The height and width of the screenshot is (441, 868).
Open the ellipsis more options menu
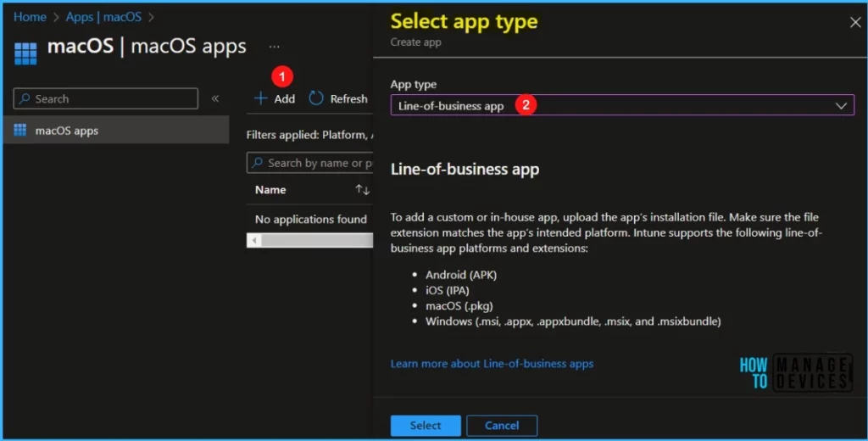coord(274,47)
